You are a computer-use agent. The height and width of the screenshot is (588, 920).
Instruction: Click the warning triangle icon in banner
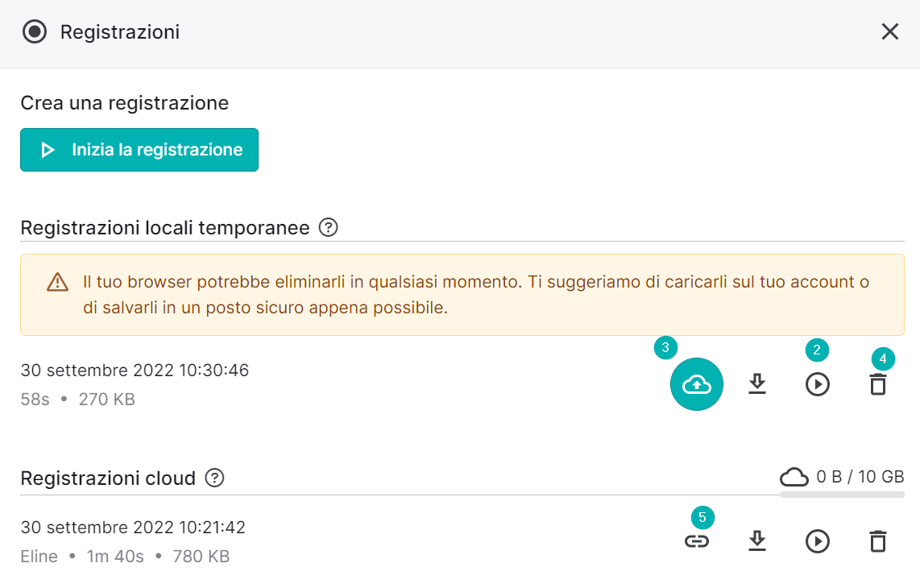[57, 282]
